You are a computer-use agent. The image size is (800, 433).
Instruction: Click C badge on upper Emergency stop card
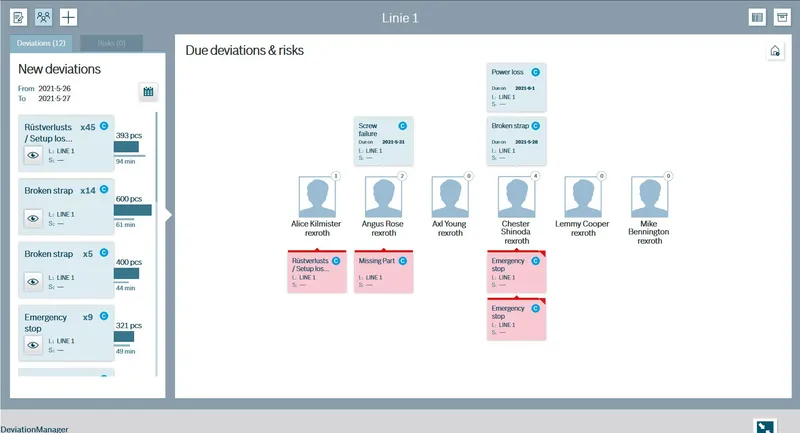pos(536,261)
